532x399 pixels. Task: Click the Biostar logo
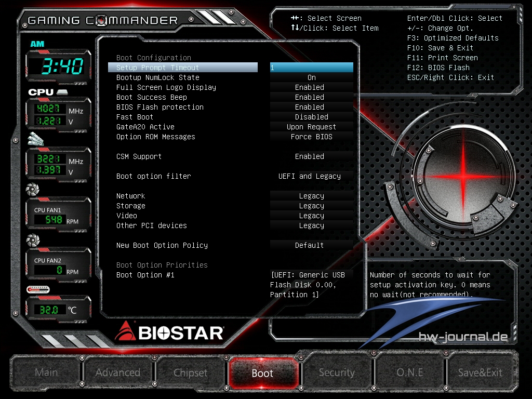tap(169, 331)
